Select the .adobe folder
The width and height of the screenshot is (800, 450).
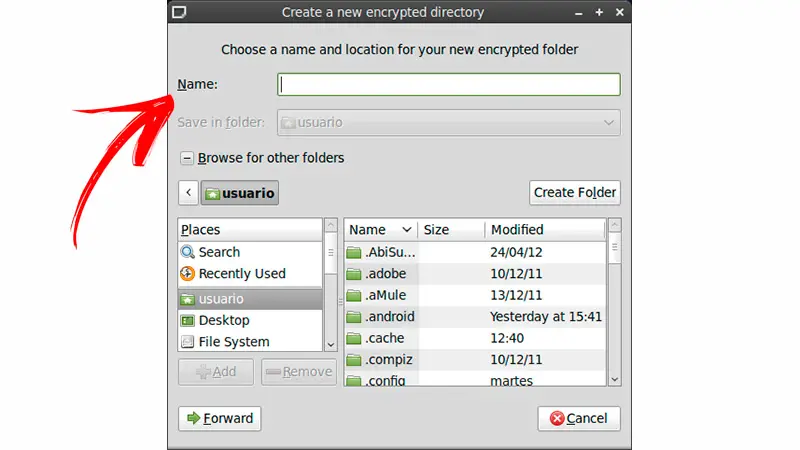[x=475, y=274]
